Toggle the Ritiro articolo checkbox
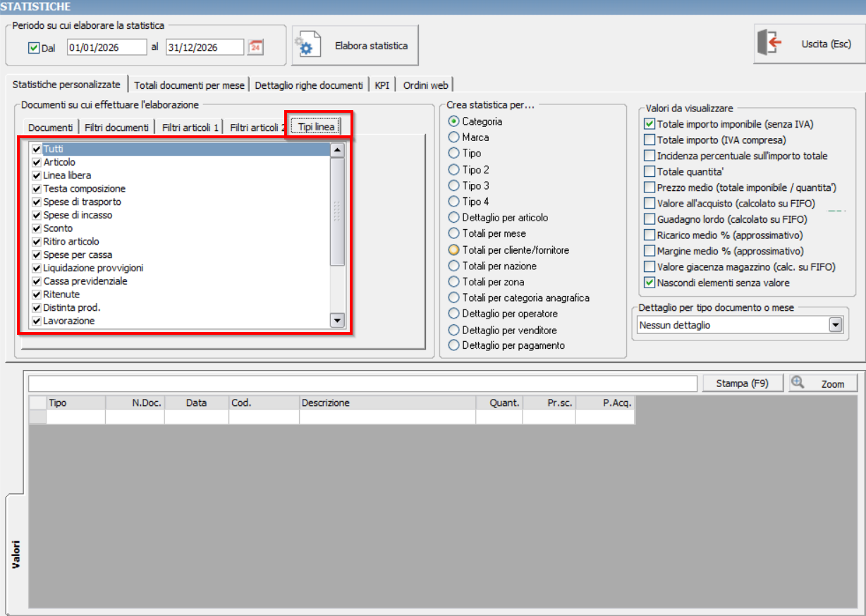 [x=37, y=242]
